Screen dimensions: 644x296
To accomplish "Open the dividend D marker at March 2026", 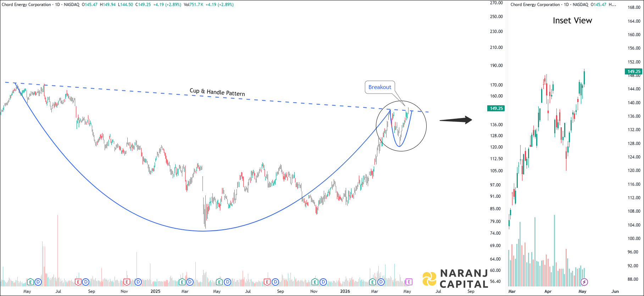I will [x=381, y=282].
